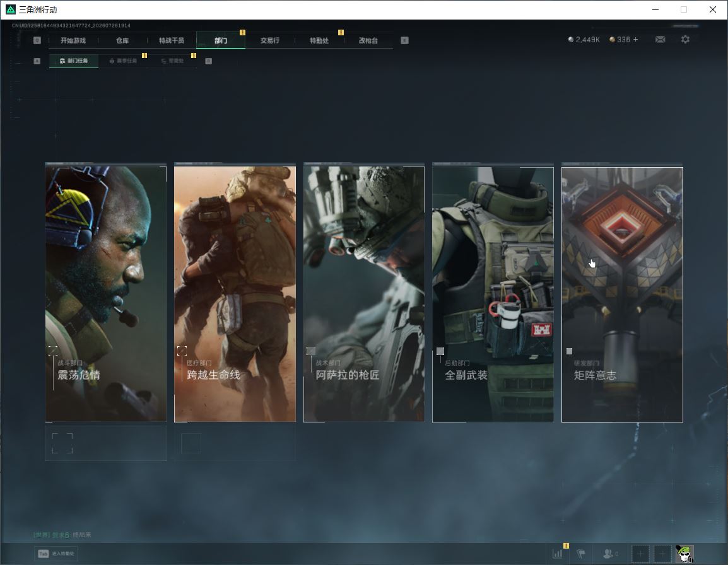
Task: Click the world chat message line
Action: 62,535
